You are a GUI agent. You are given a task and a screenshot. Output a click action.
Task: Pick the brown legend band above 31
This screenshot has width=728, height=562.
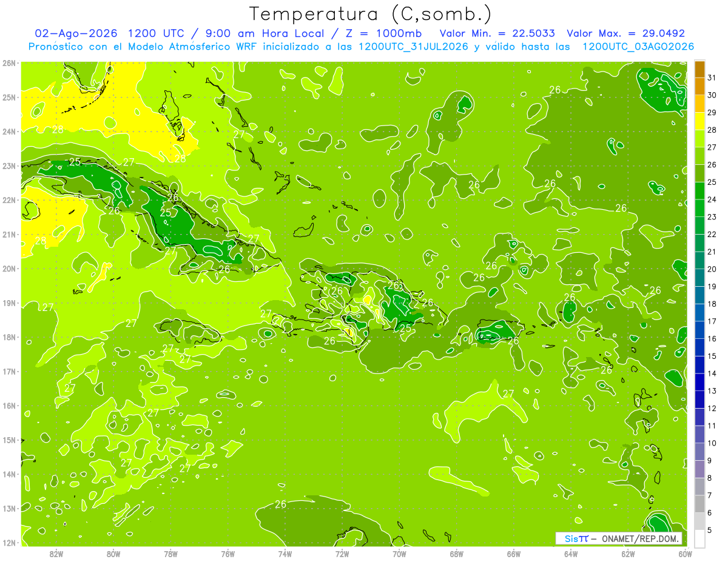point(699,70)
